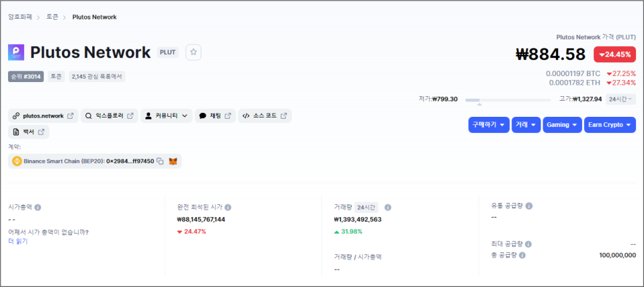644x287 pixels.
Task: Click the 순위 #3014 rank badge
Action: pos(26,77)
